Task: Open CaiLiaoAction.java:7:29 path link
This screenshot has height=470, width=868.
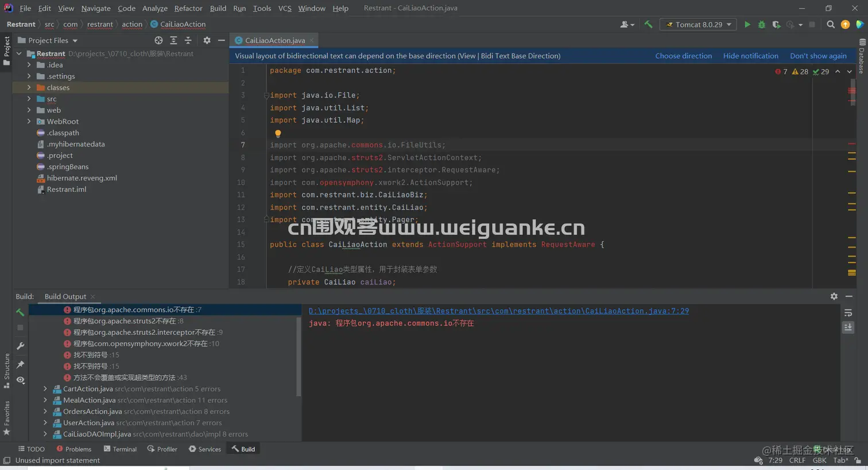Action: click(x=499, y=311)
